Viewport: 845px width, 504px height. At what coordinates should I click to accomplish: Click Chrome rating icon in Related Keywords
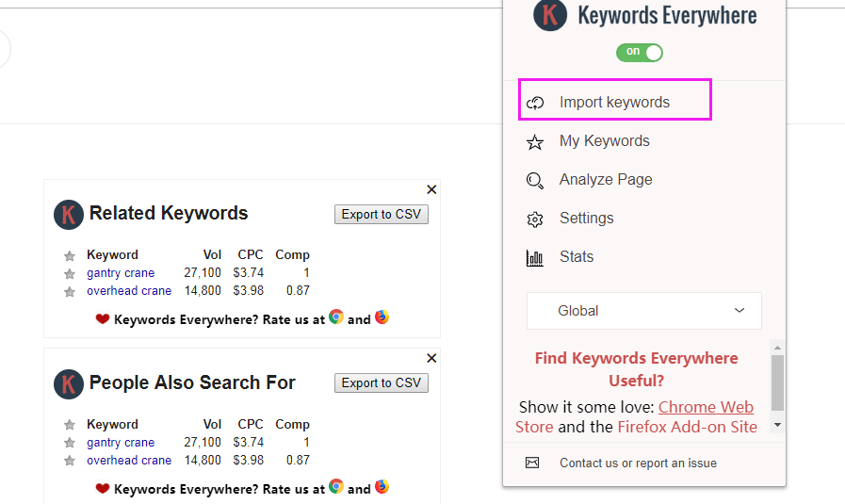point(336,317)
